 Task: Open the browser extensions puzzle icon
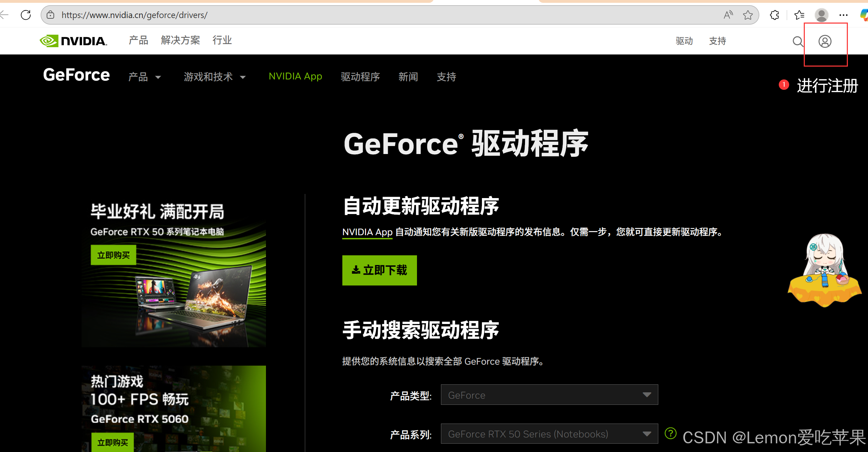pos(774,15)
